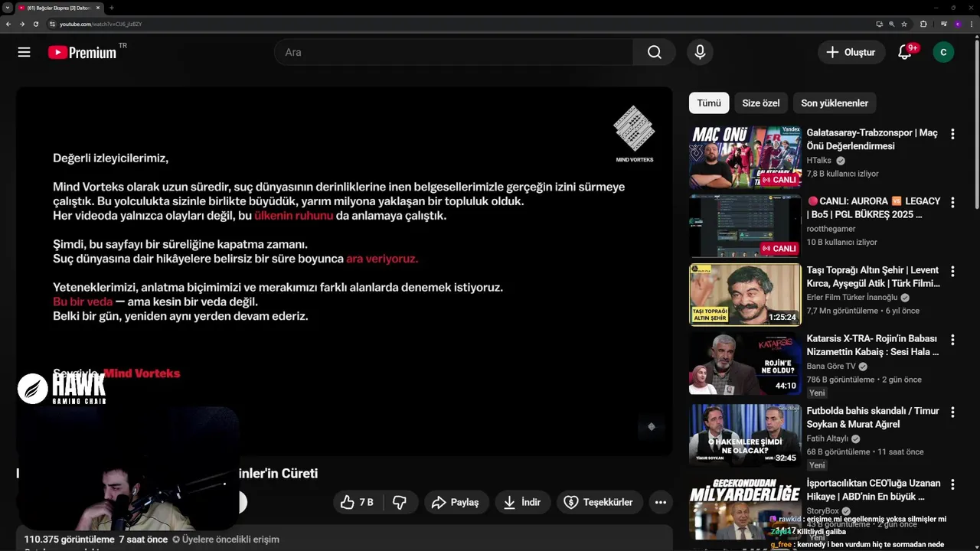Open title 'Katarsis X-TRA- Rojin'in Babası'

(873, 345)
